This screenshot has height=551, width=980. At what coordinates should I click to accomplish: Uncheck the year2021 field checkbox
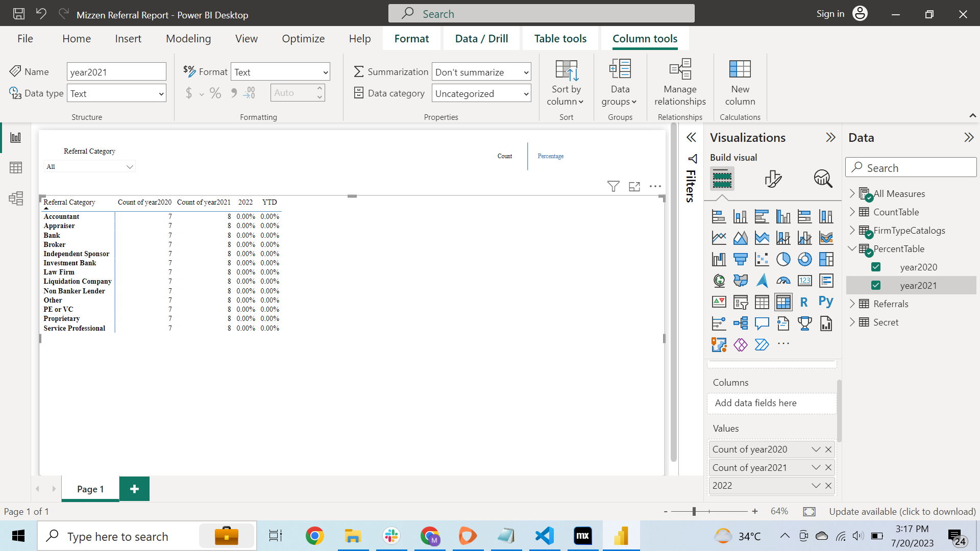coord(876,285)
